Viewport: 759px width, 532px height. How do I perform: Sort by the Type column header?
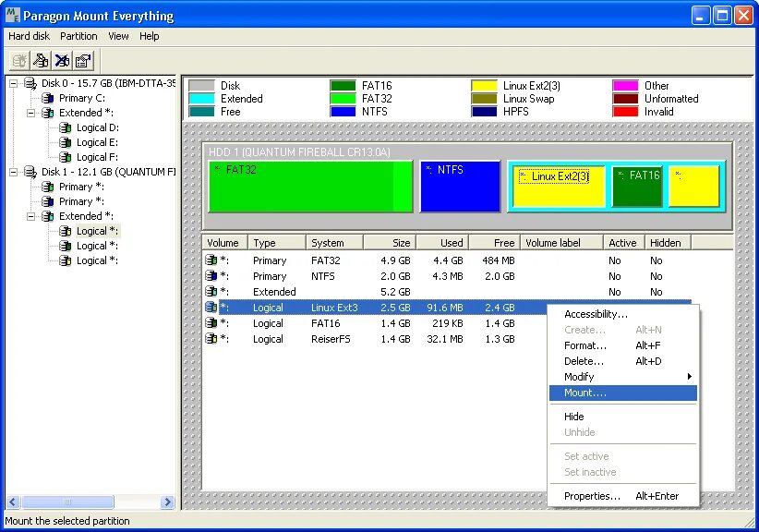pos(276,243)
